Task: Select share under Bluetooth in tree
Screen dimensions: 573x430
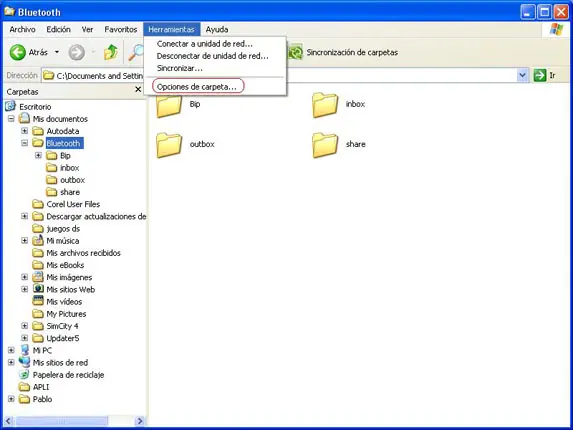Action: tap(70, 192)
